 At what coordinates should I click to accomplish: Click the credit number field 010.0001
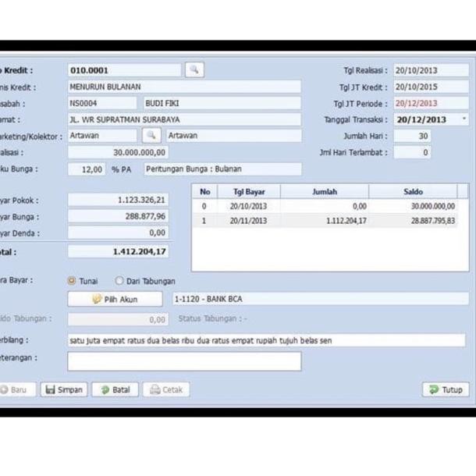(x=125, y=70)
